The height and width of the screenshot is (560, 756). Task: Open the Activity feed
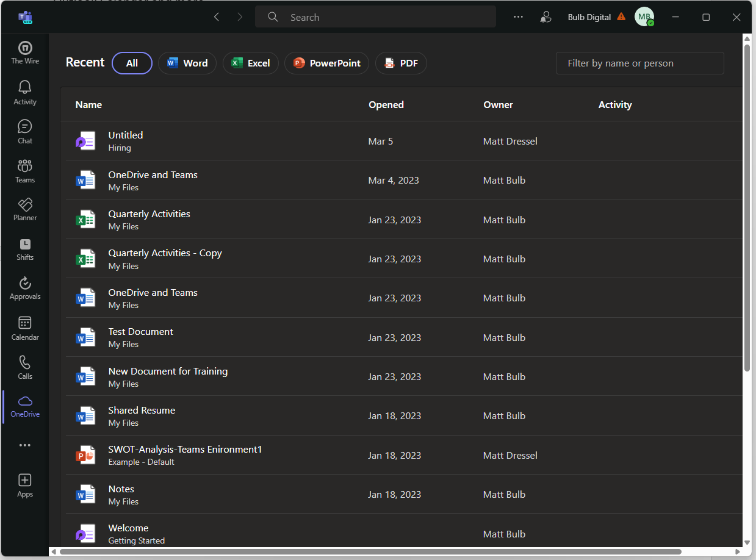click(25, 93)
